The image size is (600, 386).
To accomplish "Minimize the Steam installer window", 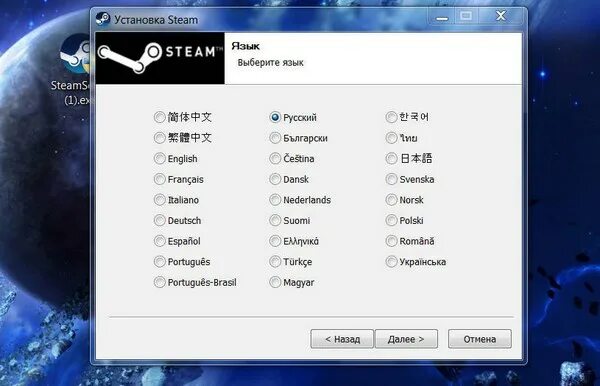I will 442,17.
